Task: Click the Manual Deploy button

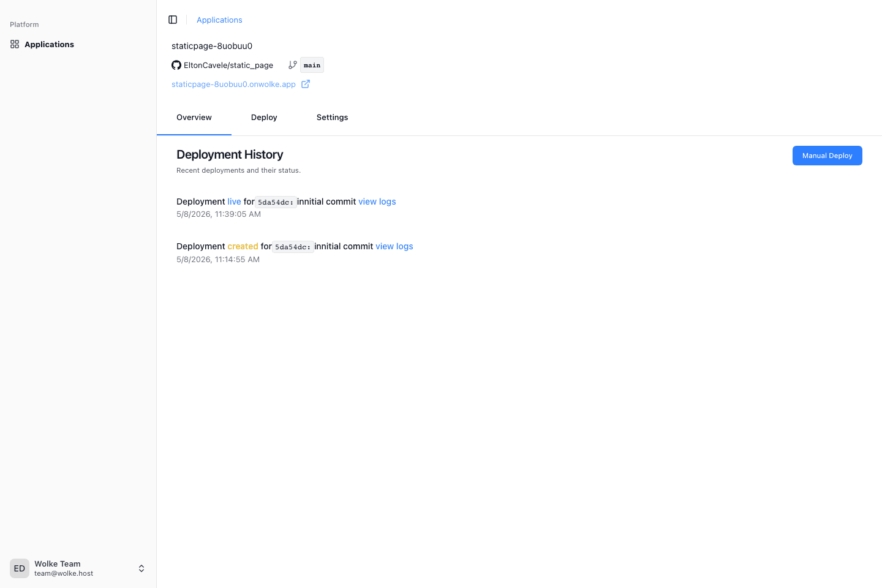Action: pyautogui.click(x=827, y=156)
